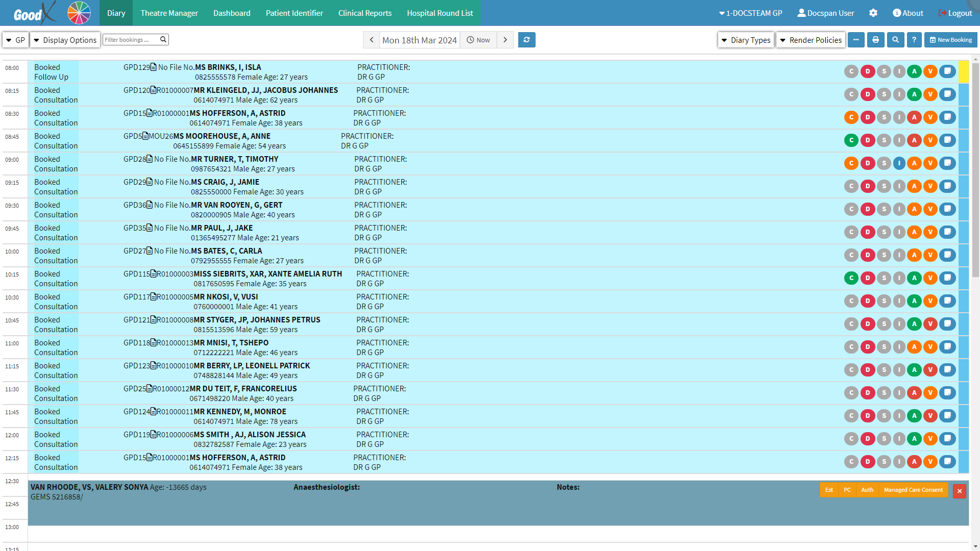The image size is (980, 551).
Task: Click the New Booking button
Action: click(x=950, y=40)
